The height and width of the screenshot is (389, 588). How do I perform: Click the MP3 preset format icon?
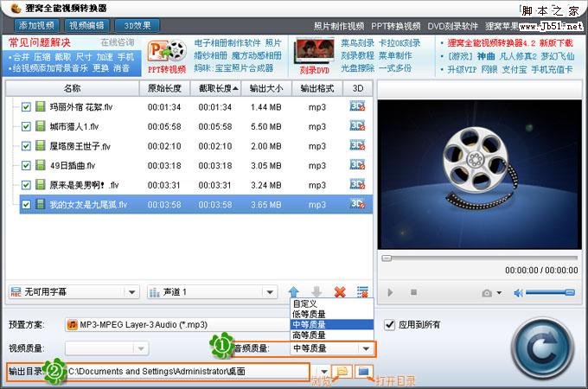[72, 324]
